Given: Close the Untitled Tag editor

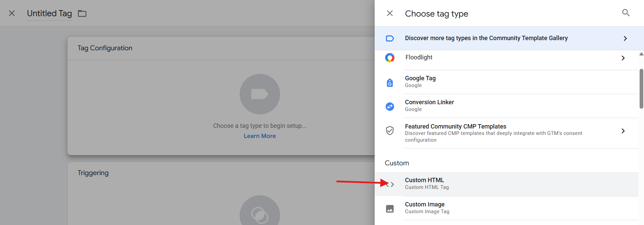Looking at the screenshot, I should (x=12, y=13).
